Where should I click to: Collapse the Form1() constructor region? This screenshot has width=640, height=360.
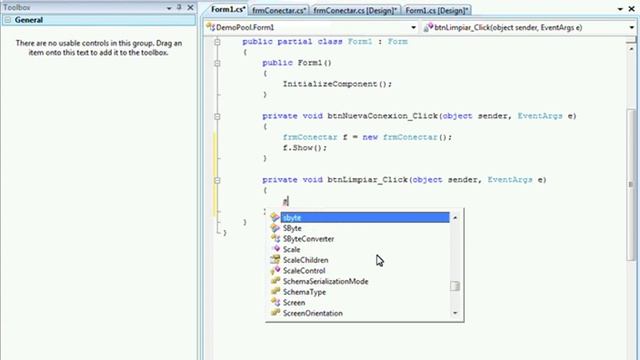click(x=217, y=63)
